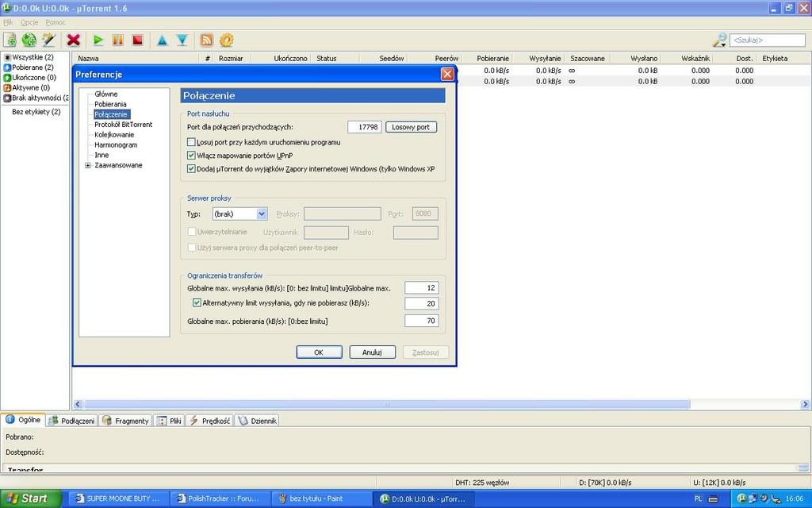
Task: Switch to the Prędkość tab
Action: (x=209, y=421)
